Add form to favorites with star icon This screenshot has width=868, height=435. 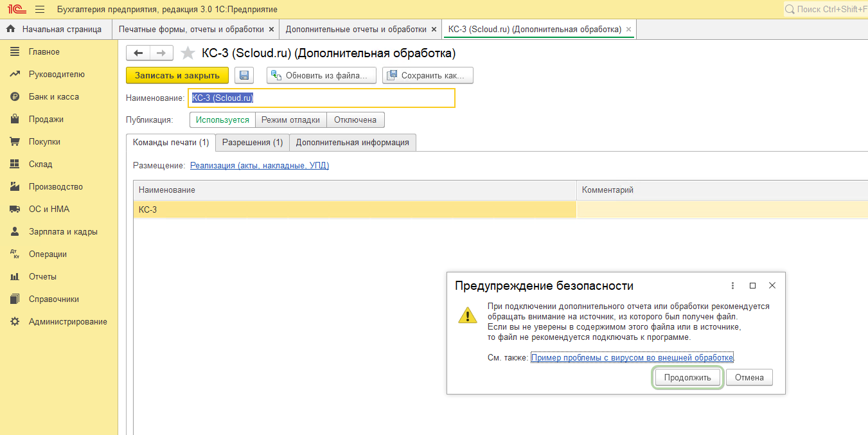click(188, 53)
